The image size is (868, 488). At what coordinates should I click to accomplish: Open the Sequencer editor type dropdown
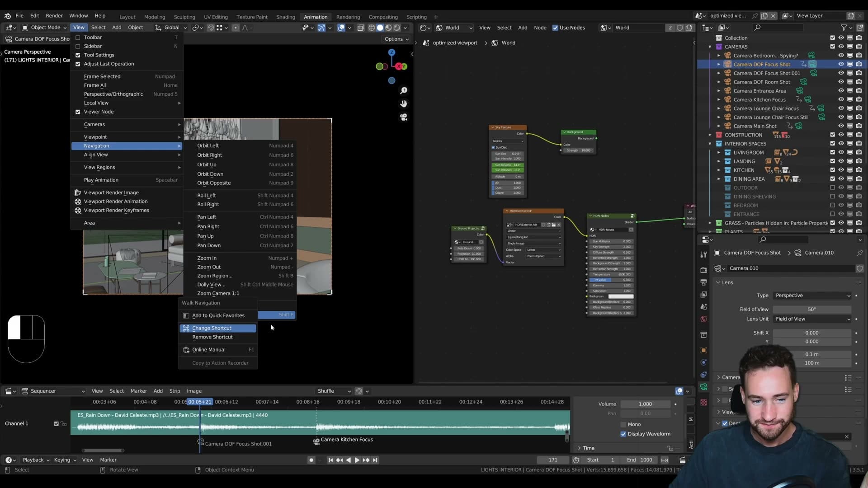click(x=53, y=391)
